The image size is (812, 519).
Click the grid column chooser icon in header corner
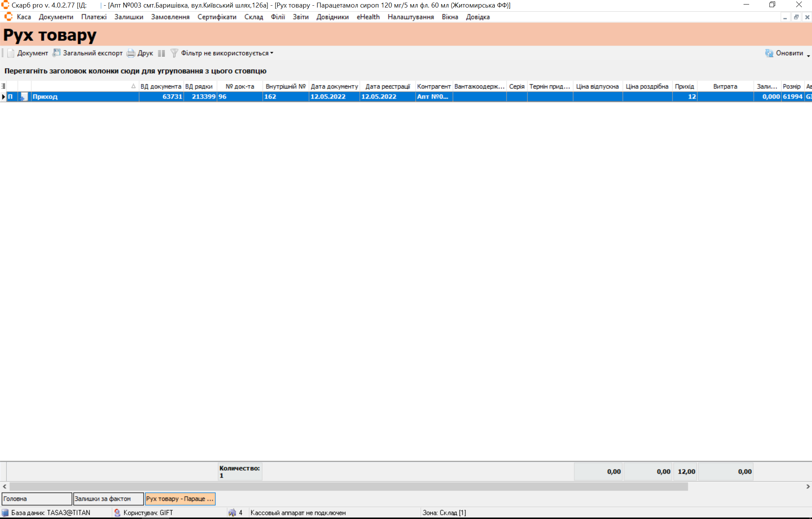click(x=3, y=86)
